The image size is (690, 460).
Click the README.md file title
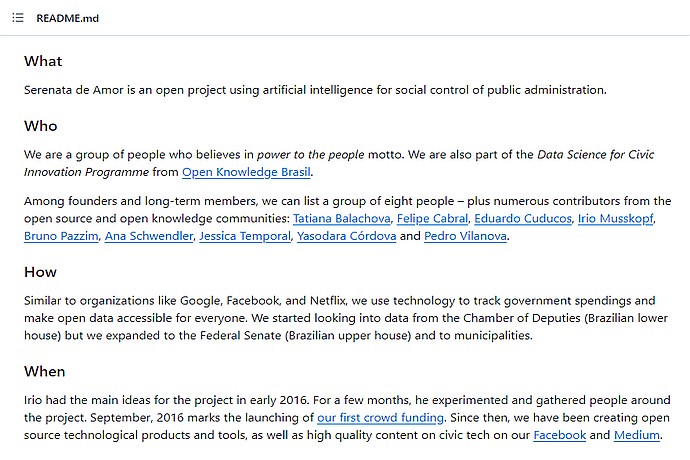67,18
